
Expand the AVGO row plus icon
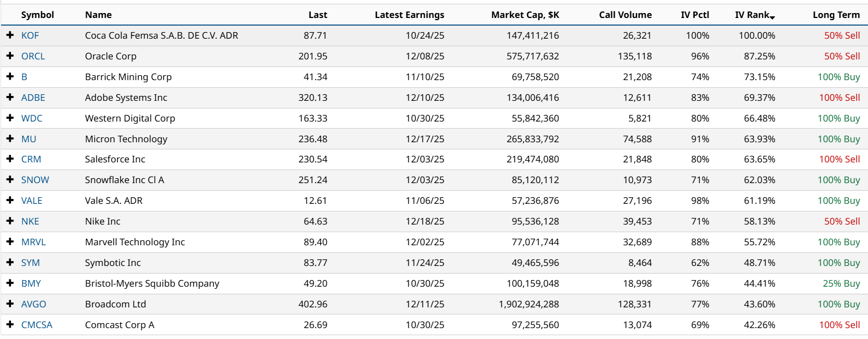pos(10,304)
